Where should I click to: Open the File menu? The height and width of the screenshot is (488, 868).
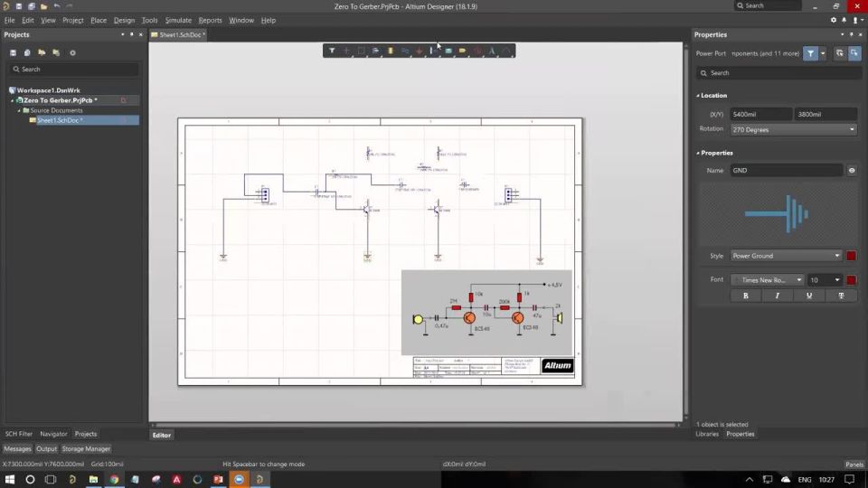9,20
